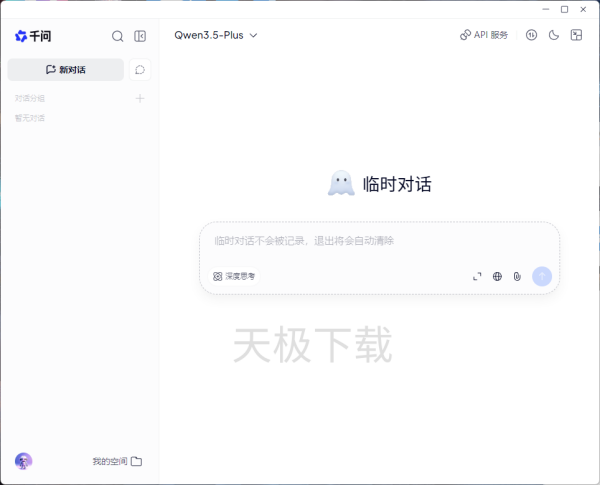Image resolution: width=600 pixels, height=485 pixels.
Task: Add a new conversation group with plus
Action: [140, 98]
